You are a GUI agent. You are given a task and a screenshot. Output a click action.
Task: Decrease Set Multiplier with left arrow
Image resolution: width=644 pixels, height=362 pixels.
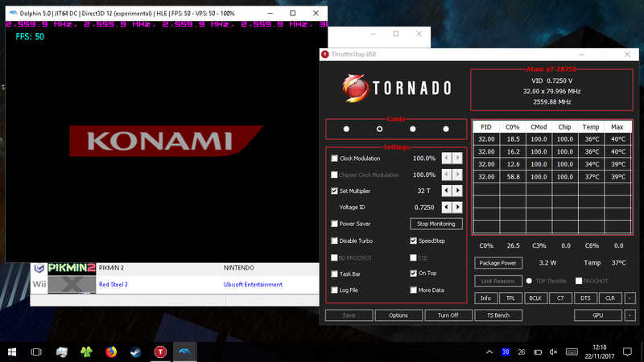click(447, 191)
